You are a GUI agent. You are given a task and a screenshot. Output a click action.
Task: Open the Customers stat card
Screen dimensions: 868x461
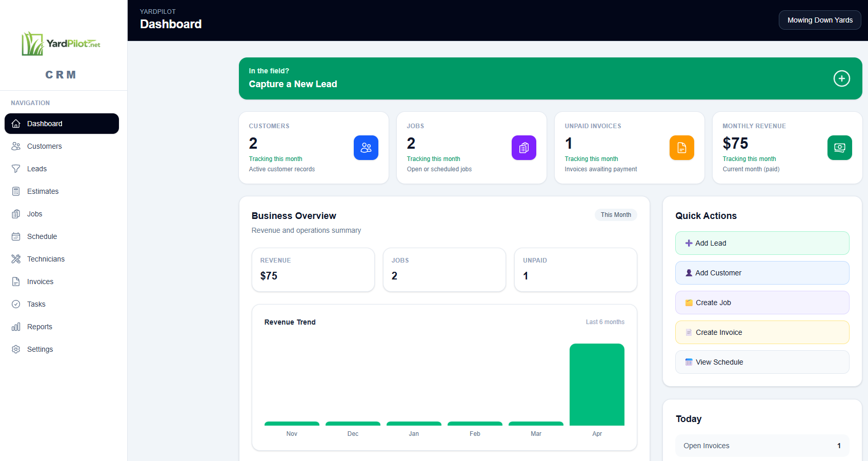[314, 148]
